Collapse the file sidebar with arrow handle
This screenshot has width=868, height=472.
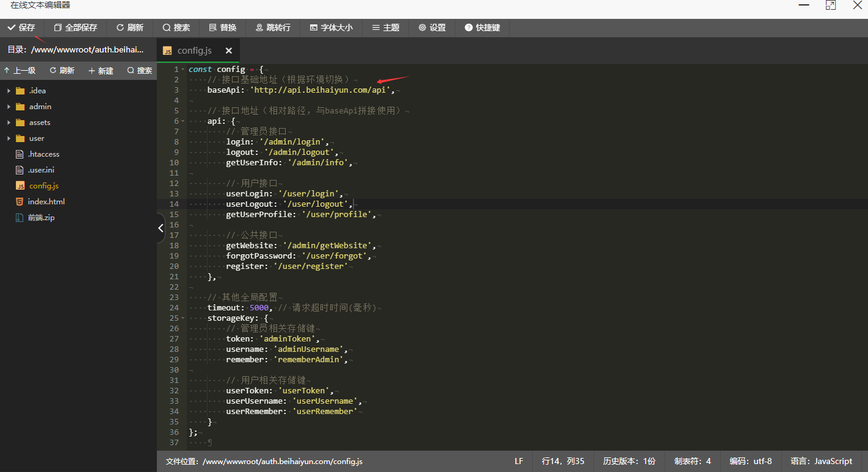point(161,228)
